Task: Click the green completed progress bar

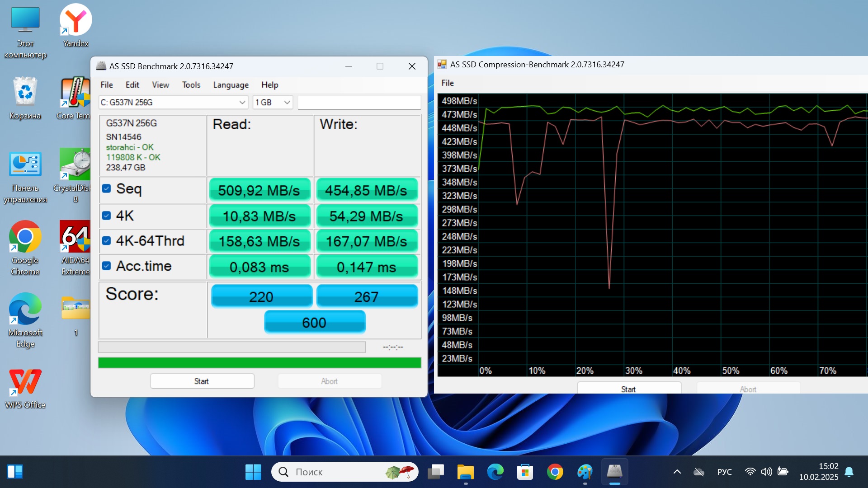Action: click(x=259, y=362)
